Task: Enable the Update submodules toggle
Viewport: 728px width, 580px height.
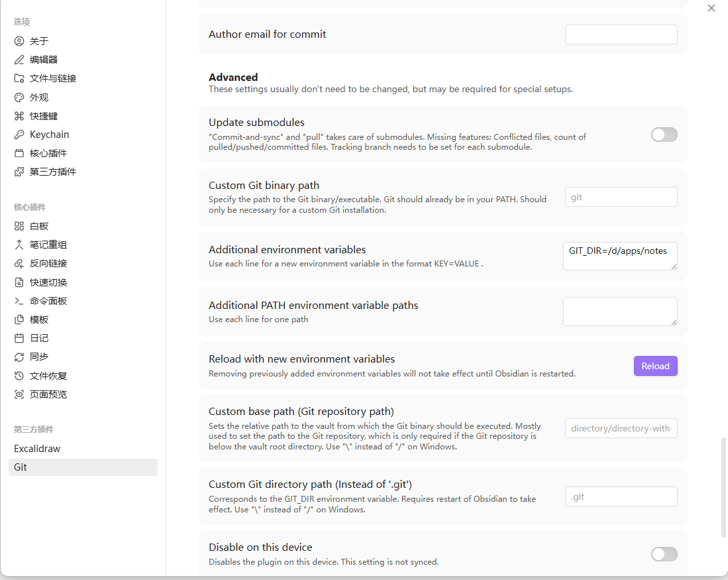Action: pos(664,135)
